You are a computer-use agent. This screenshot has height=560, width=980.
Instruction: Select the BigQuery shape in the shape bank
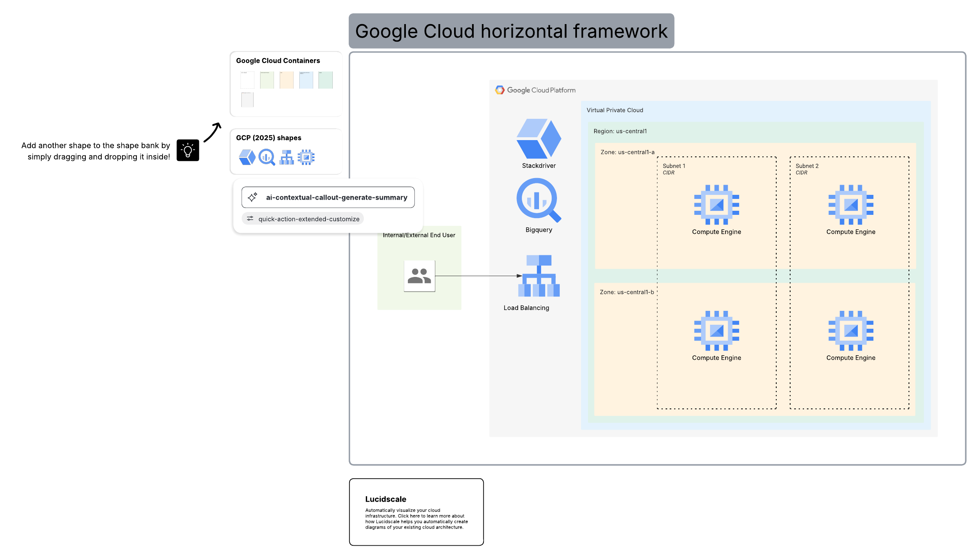[x=267, y=157]
